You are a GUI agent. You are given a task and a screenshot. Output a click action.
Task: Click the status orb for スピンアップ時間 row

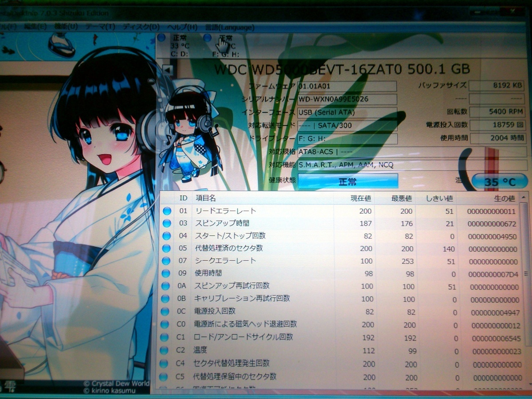167,223
